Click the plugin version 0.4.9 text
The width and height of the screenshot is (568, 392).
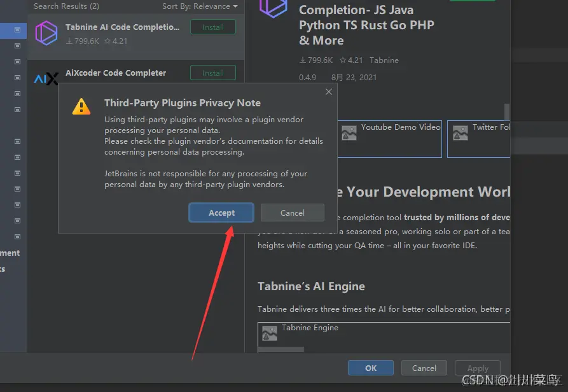tap(307, 78)
